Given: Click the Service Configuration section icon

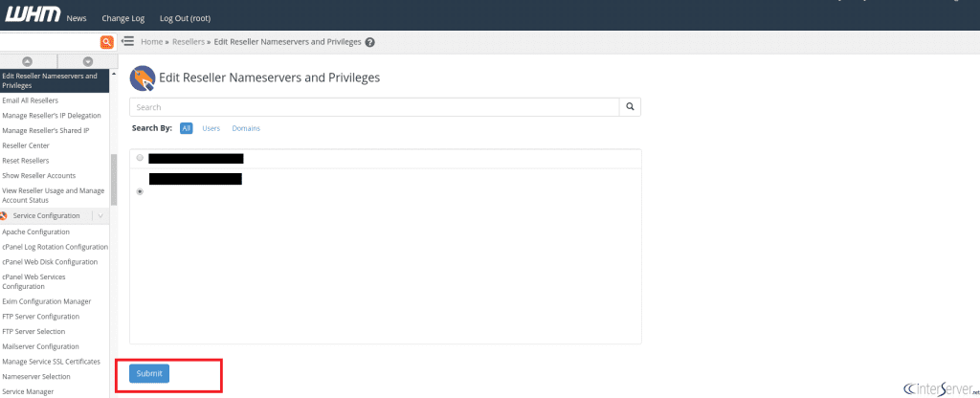Looking at the screenshot, I should pyautogui.click(x=5, y=216).
